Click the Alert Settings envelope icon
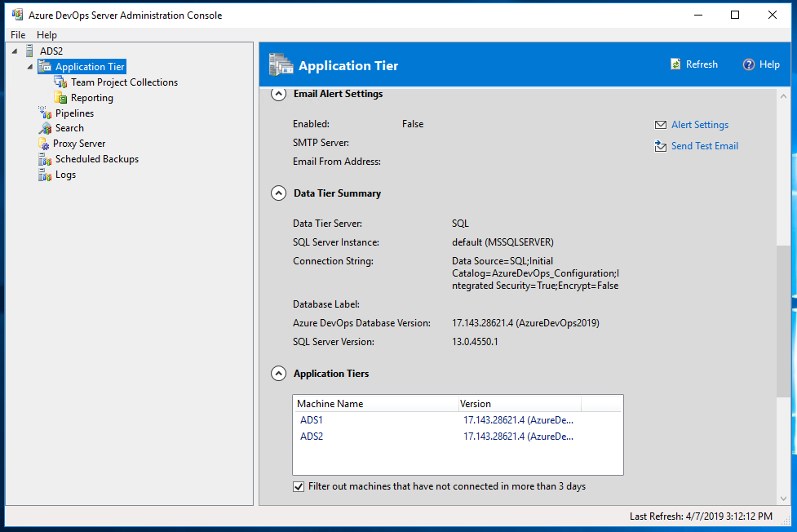 [x=660, y=125]
